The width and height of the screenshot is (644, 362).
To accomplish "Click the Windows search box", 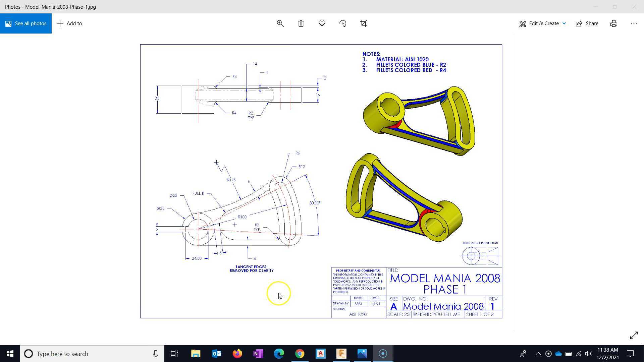I will [91, 354].
